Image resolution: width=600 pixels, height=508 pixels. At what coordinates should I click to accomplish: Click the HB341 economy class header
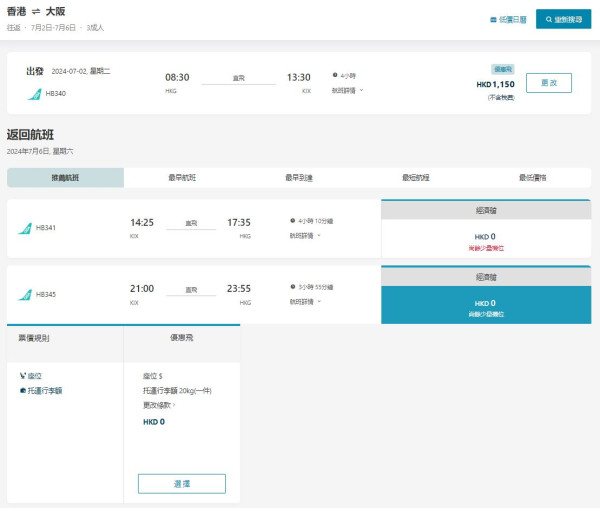[486, 210]
